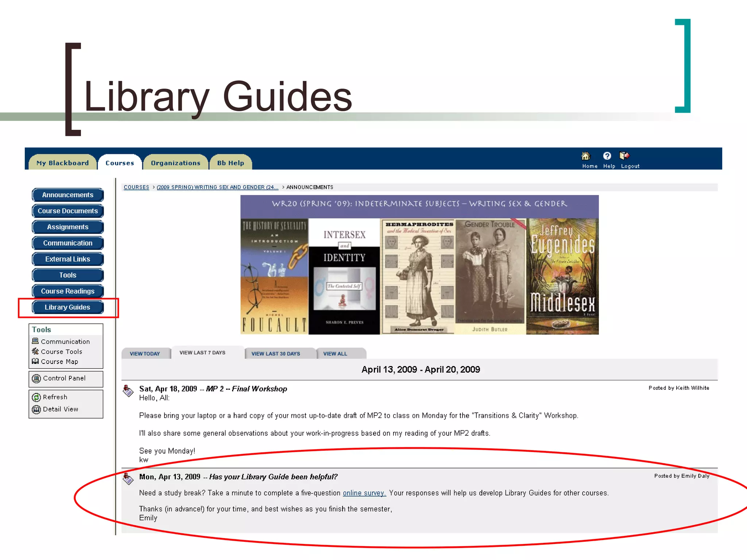Click the Logout door icon

click(x=624, y=156)
